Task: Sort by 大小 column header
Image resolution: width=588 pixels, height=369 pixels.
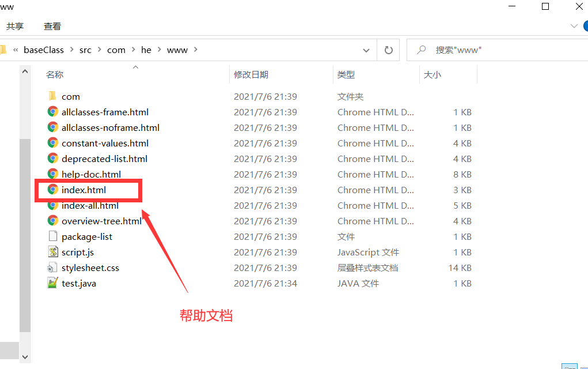Action: tap(433, 75)
